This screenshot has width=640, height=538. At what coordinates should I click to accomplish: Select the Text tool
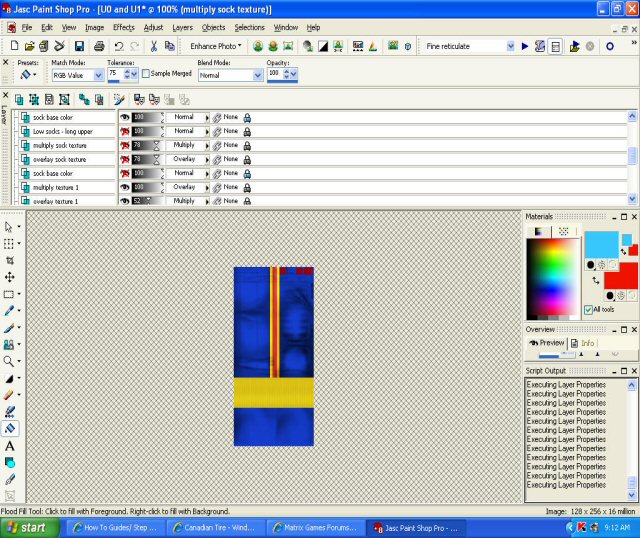coord(10,446)
